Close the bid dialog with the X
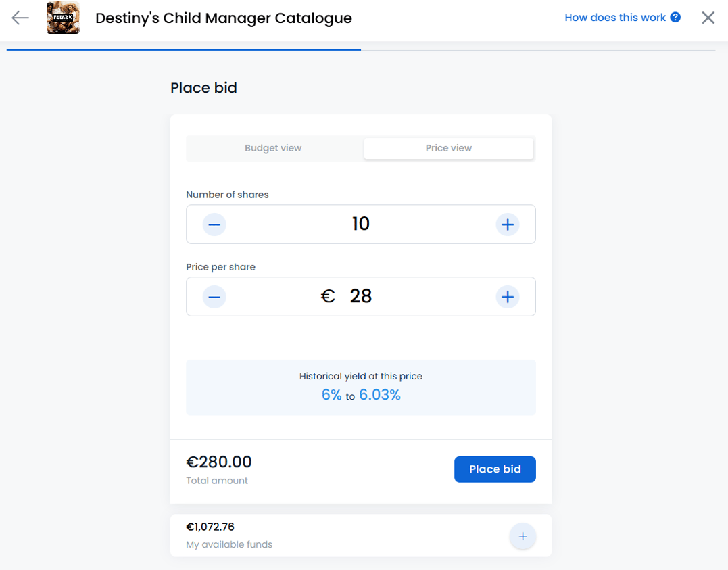 [x=708, y=18]
